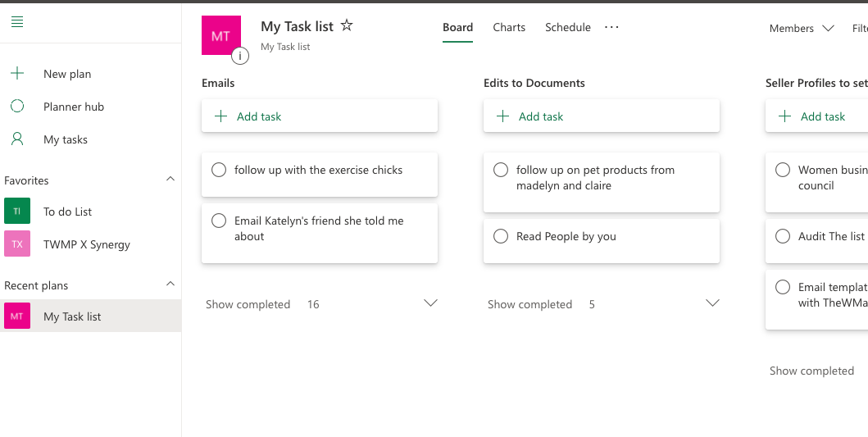Open the 'follow up on pet products' card
Image resolution: width=868 pixels, height=437 pixels.
(x=601, y=182)
